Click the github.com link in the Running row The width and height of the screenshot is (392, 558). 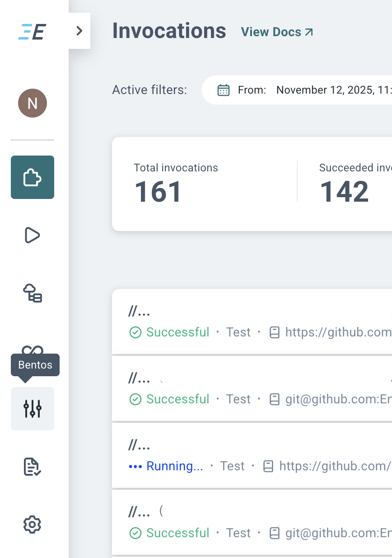tap(334, 466)
